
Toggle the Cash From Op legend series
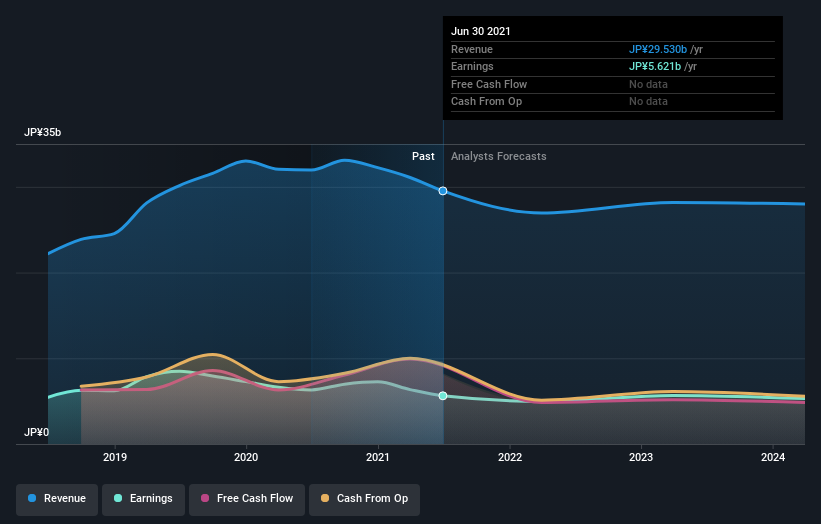pos(364,499)
